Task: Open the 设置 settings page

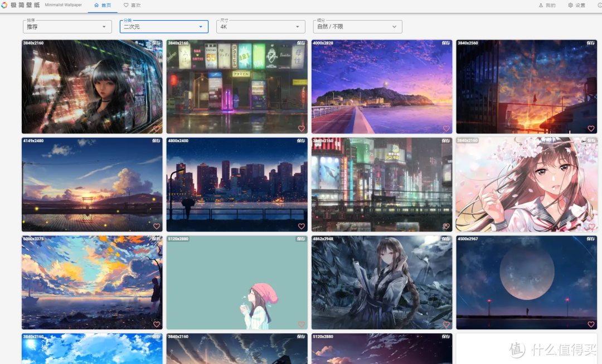Action: [577, 6]
